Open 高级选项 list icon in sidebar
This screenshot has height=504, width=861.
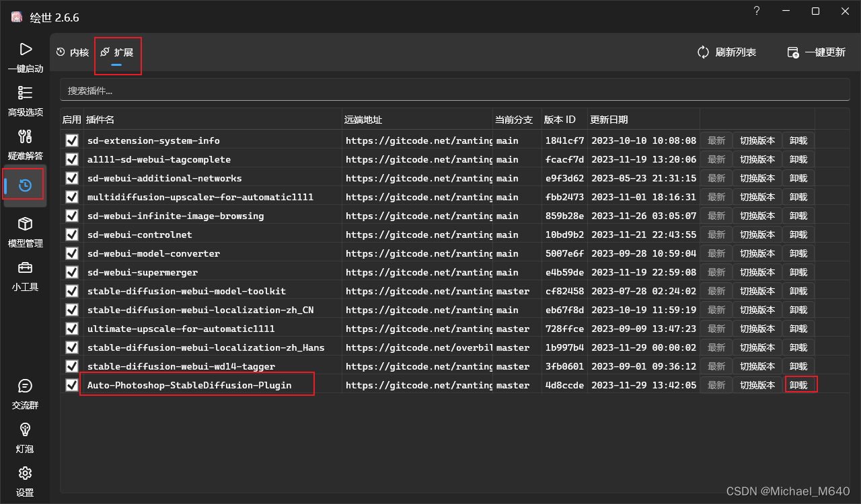(25, 93)
